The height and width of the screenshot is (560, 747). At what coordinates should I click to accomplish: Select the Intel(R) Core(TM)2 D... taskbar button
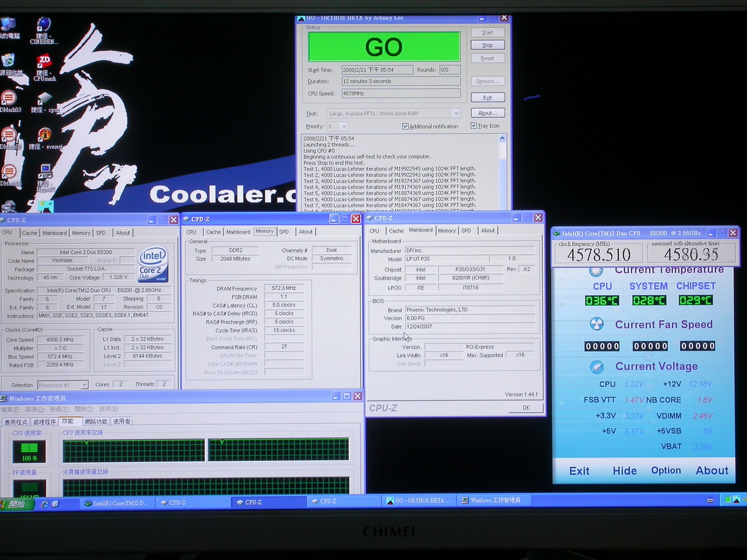tap(118, 503)
